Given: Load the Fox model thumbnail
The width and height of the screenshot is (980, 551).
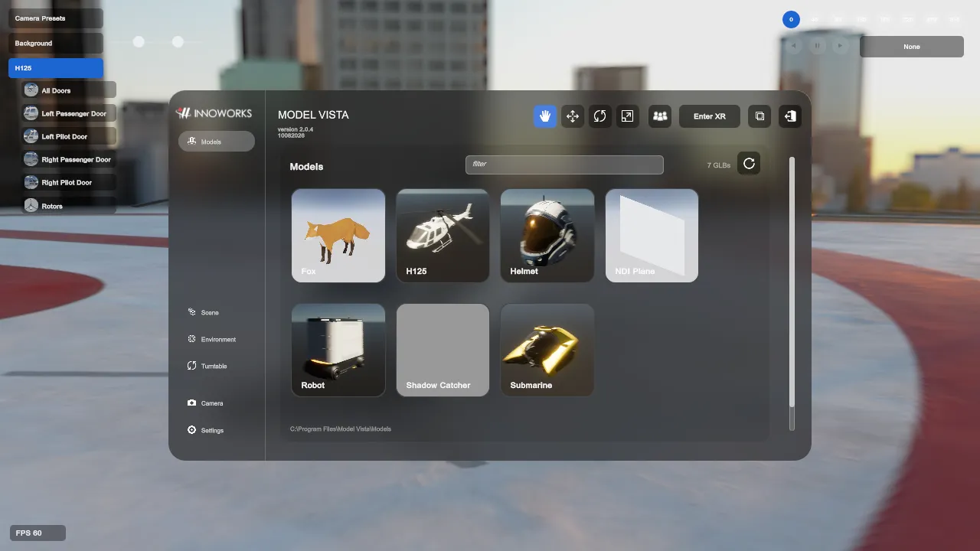Looking at the screenshot, I should [x=338, y=236].
